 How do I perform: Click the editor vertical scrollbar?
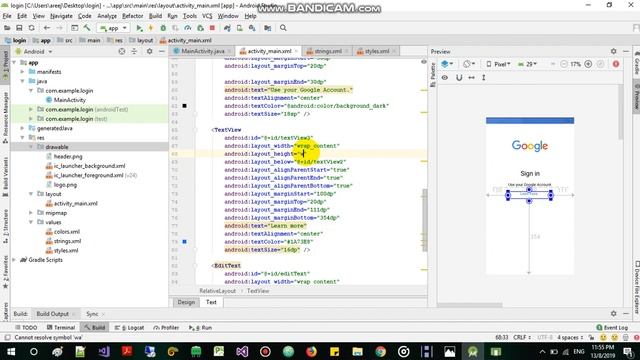click(425, 220)
